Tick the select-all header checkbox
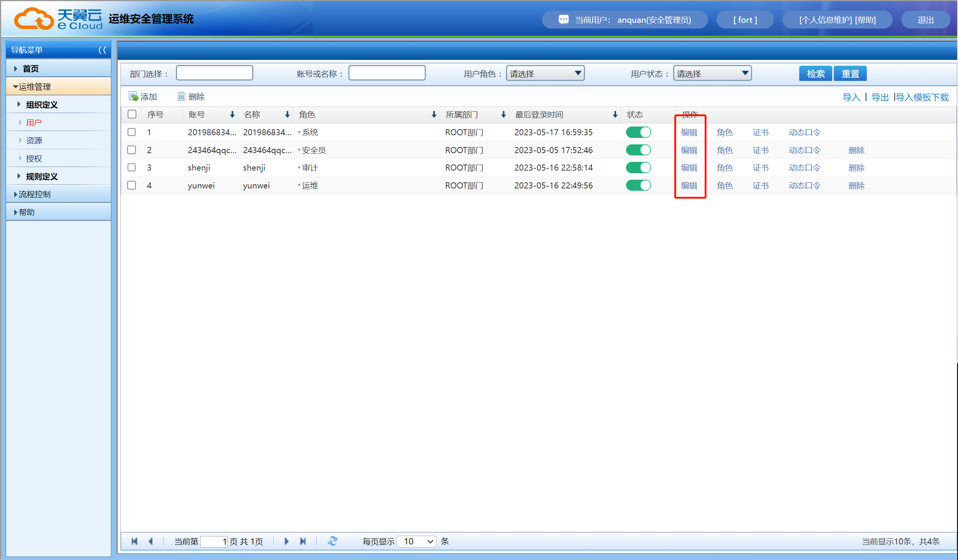Image resolution: width=958 pixels, height=560 pixels. (x=132, y=114)
